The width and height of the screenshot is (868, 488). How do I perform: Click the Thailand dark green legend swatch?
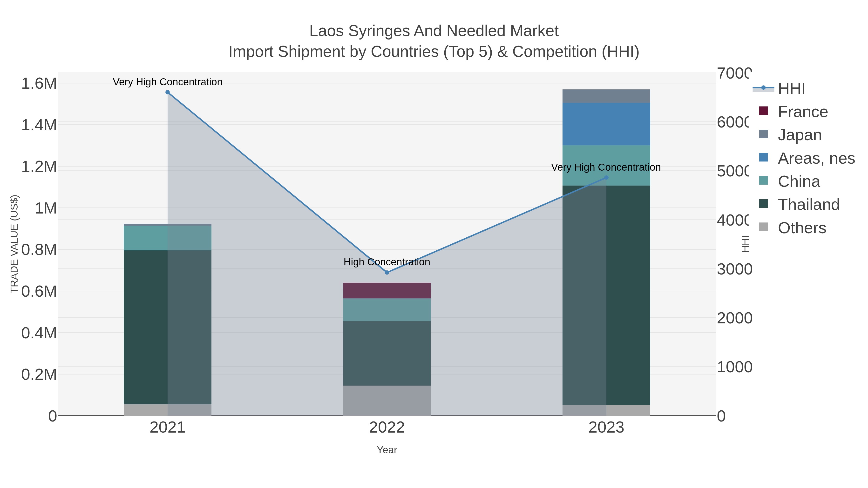point(764,204)
